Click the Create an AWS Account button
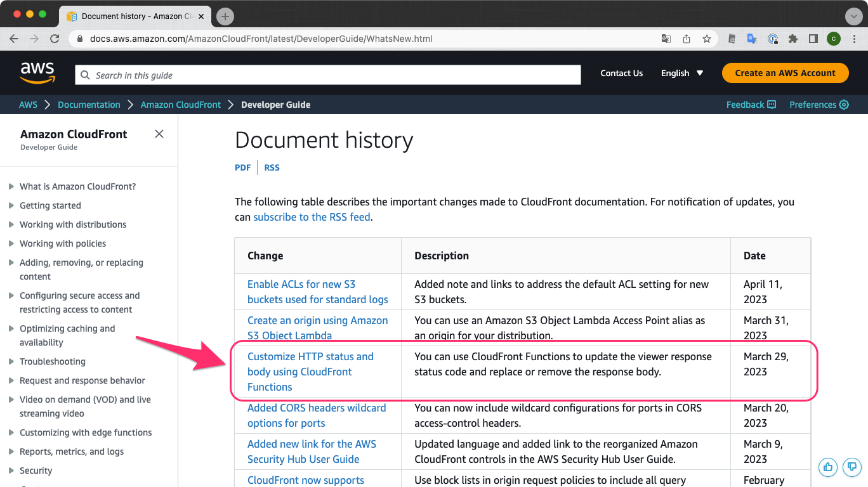Viewport: 868px width, 487px height. point(785,73)
